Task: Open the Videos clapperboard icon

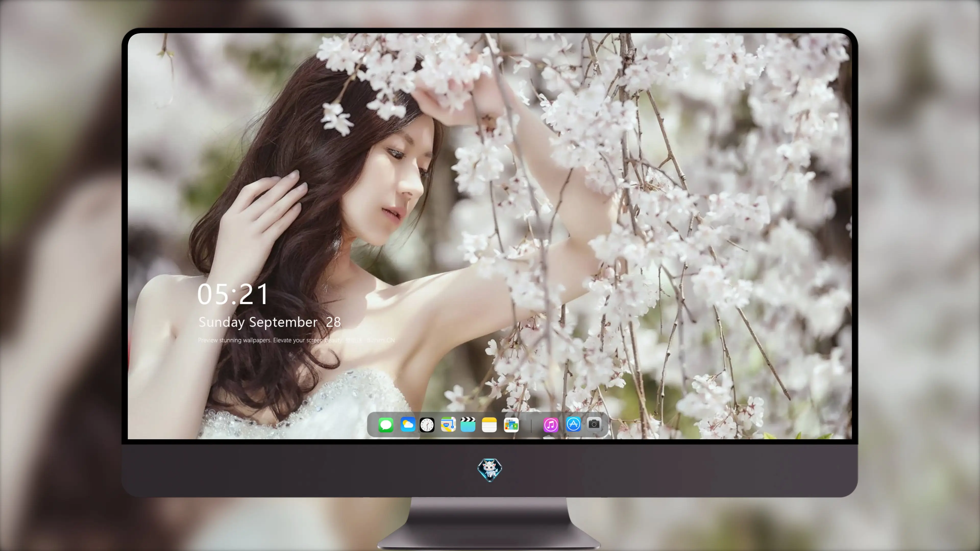Action: [468, 424]
